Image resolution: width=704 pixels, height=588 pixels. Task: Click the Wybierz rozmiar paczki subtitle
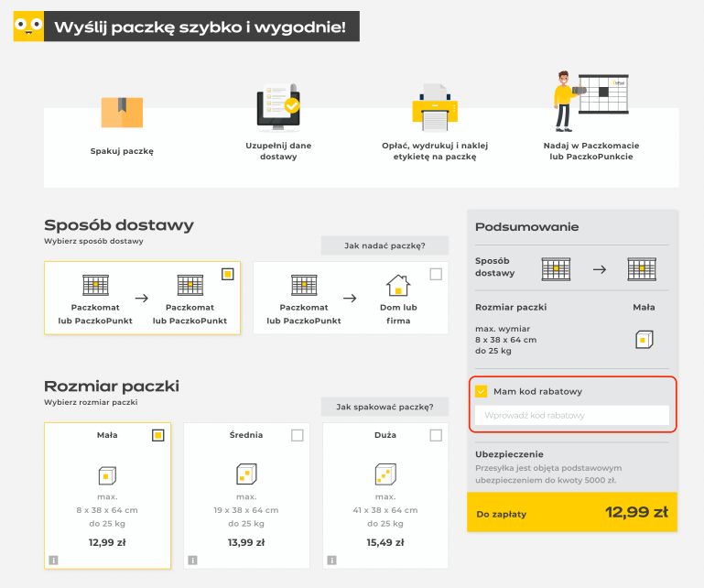click(91, 402)
